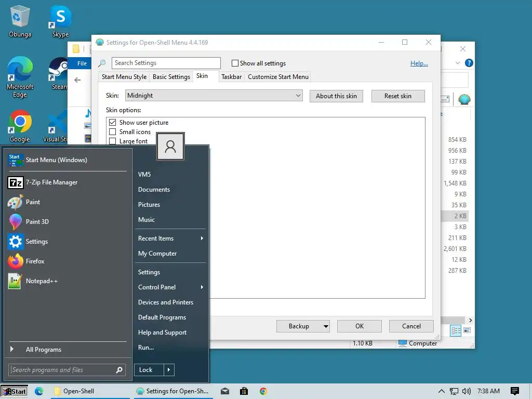
Task: Show hidden system tray icons
Action: pyautogui.click(x=441, y=391)
